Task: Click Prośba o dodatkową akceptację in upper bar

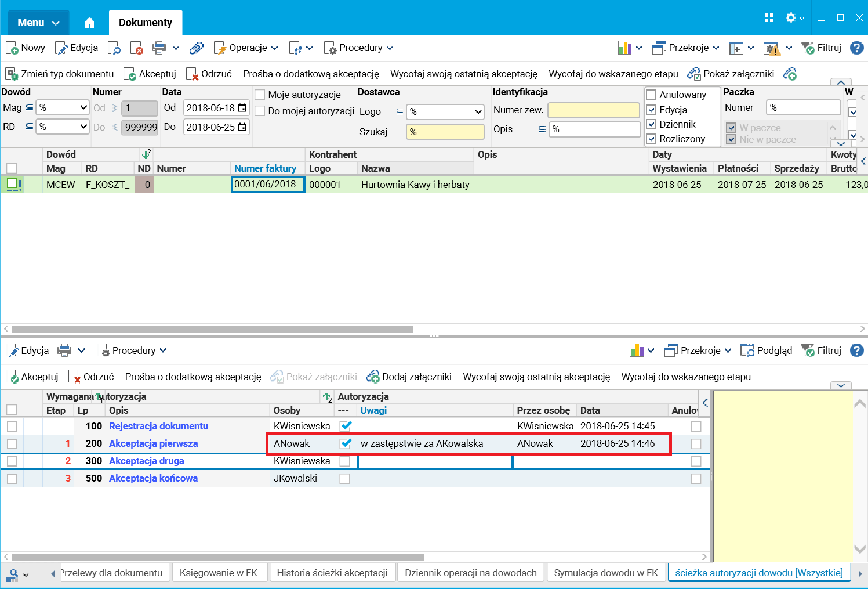Action: [311, 74]
